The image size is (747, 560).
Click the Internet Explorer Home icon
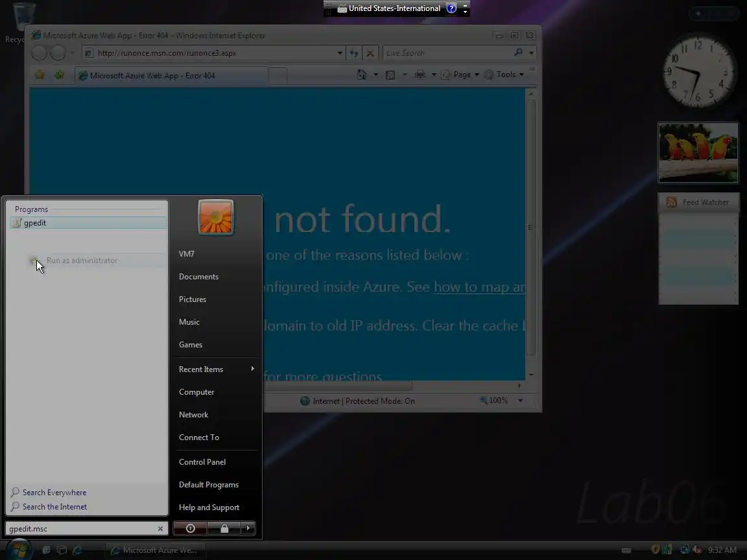click(362, 75)
